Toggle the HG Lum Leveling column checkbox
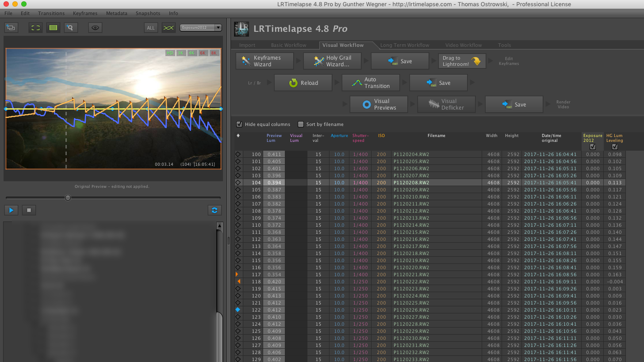This screenshot has width=644, height=362. tap(614, 147)
